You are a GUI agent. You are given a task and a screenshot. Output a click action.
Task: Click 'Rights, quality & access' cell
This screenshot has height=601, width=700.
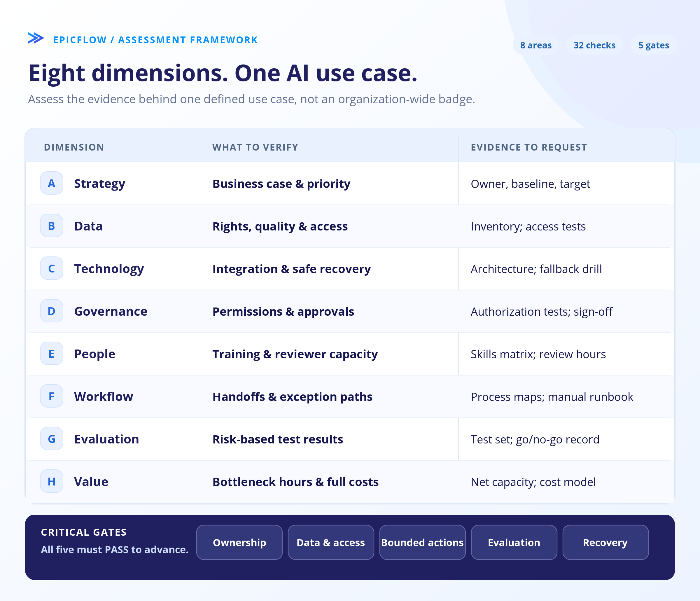(x=280, y=226)
